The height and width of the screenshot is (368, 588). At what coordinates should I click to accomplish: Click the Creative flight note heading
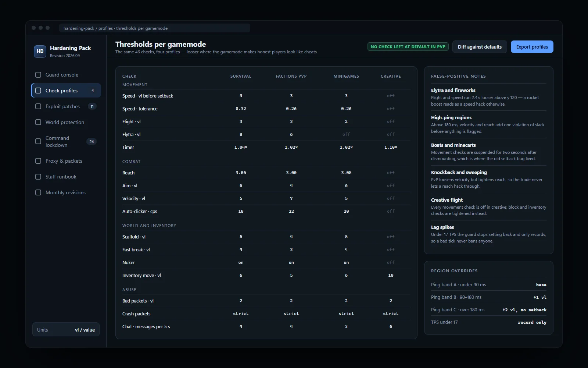pos(447,200)
